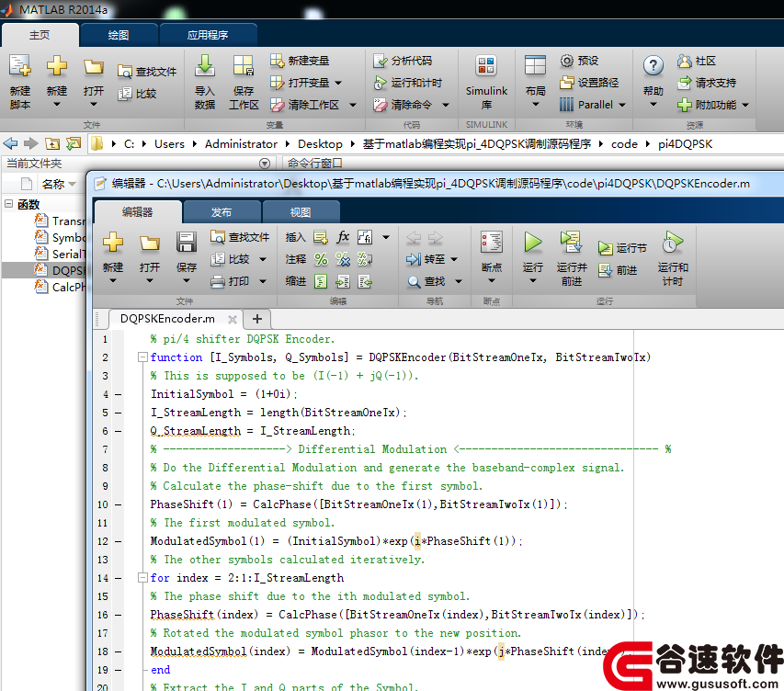Click Run and Time icon in main ribbon
The height and width of the screenshot is (691, 784).
point(380,83)
